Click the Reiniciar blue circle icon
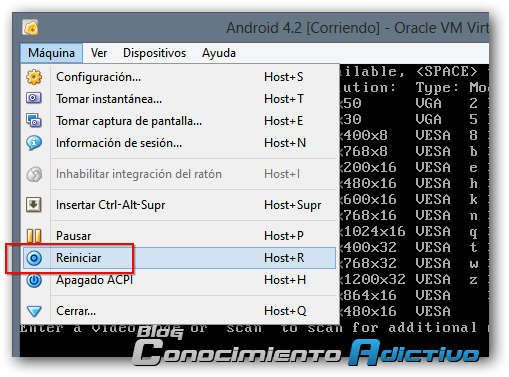The image size is (509, 377). (x=34, y=258)
